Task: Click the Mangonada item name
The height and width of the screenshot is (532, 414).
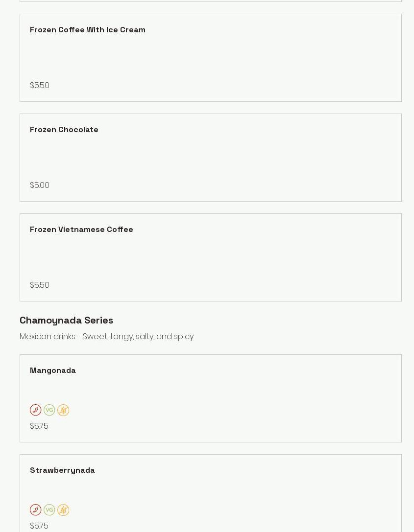Action: click(53, 370)
